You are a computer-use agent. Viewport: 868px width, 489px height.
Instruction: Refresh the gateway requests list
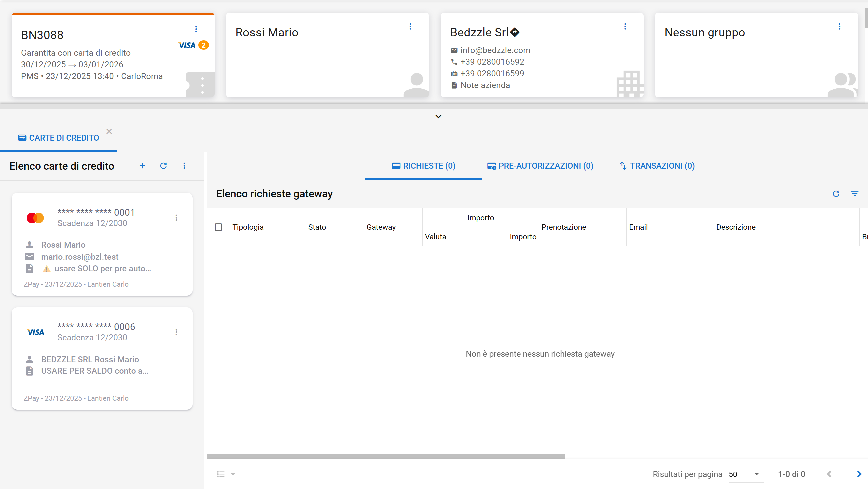tap(836, 194)
